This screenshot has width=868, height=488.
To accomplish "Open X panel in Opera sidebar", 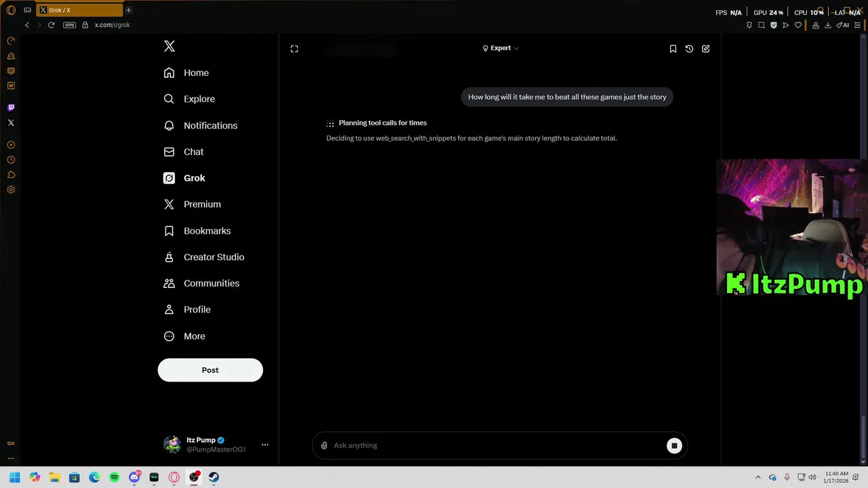I will click(x=11, y=123).
